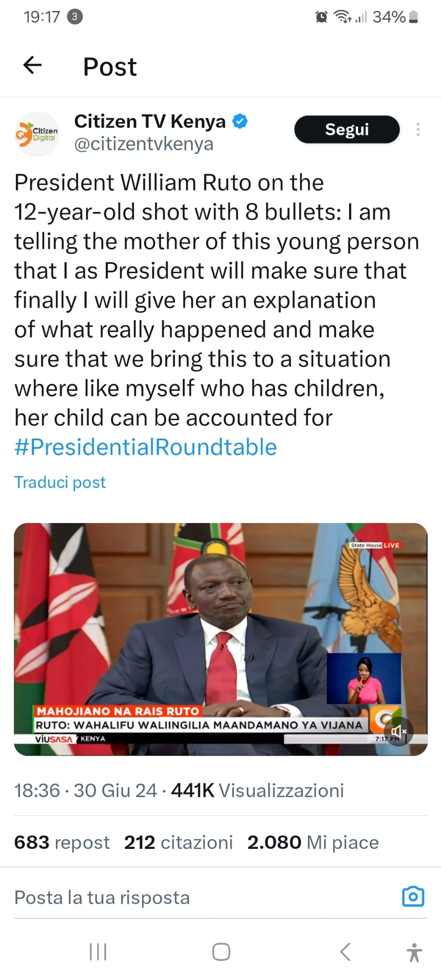Tap the notification count badge
The height and width of the screenshot is (980, 441).
pos(74,17)
